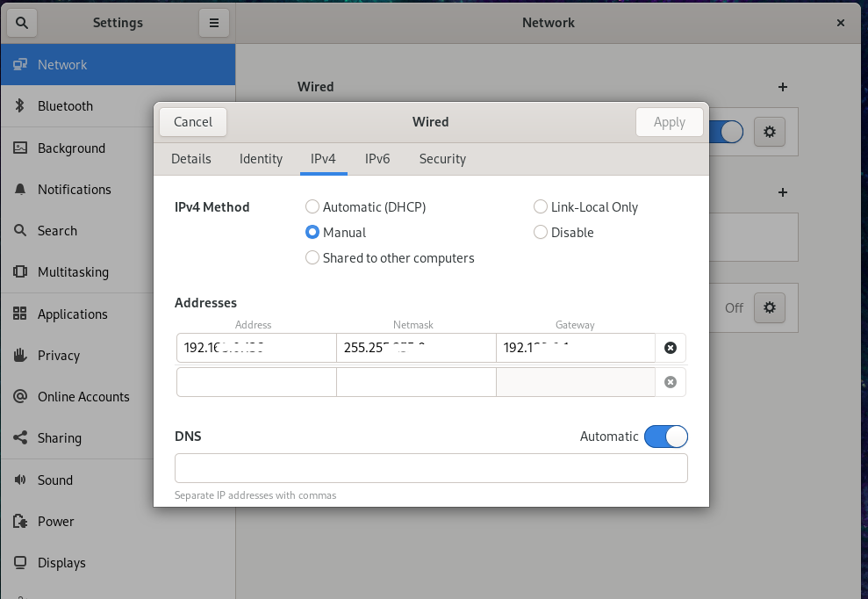Switch to the Security tab
868x599 pixels.
[x=442, y=159]
